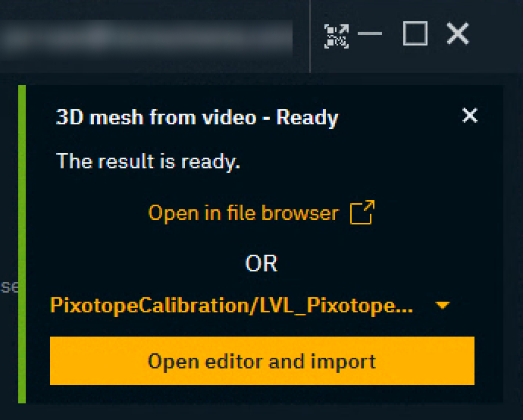Click 'The result is ready.' message text
This screenshot has height=420, width=523.
[148, 161]
